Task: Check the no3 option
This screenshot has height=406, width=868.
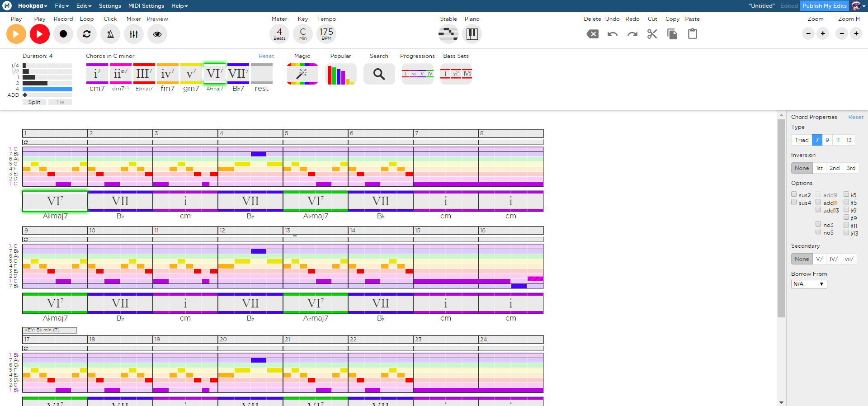Action: (818, 224)
